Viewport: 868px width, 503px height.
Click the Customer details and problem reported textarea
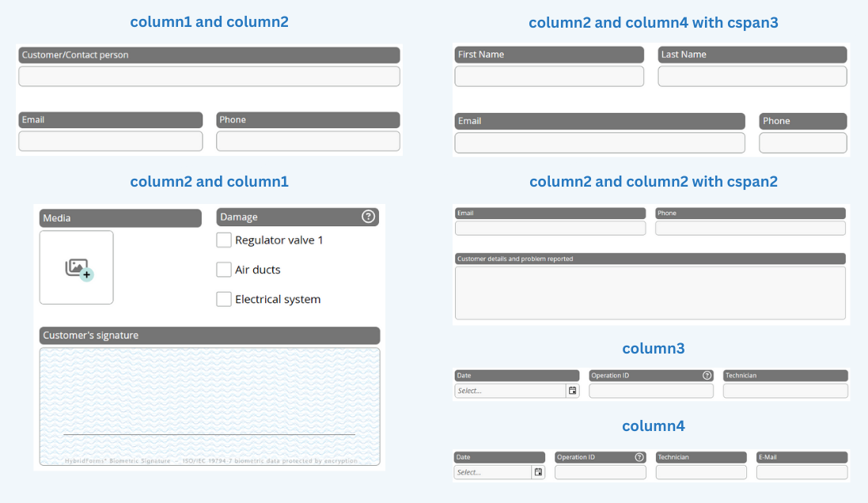tap(650, 293)
